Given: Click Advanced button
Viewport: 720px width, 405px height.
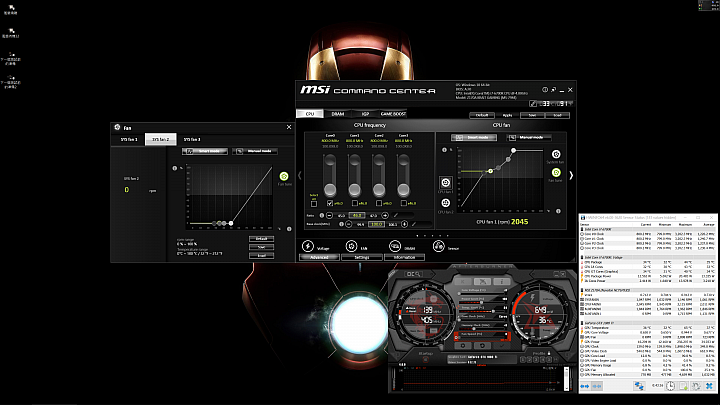Looking at the screenshot, I should point(319,258).
